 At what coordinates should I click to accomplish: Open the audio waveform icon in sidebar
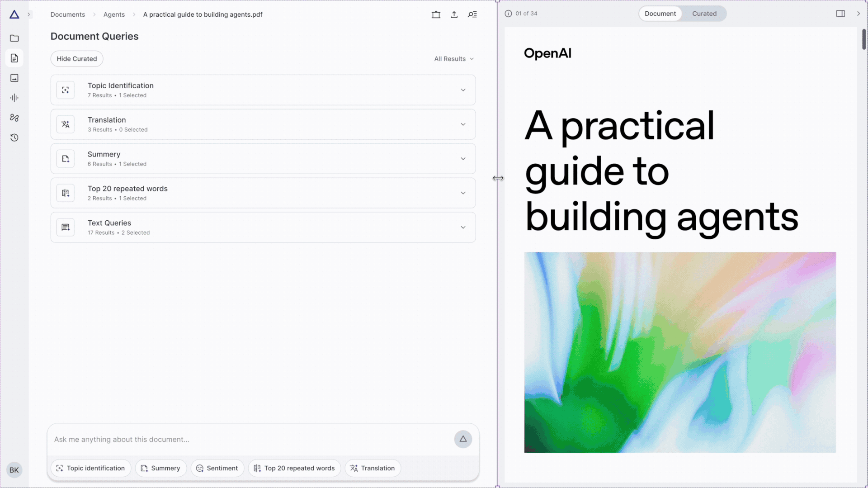[x=14, y=98]
